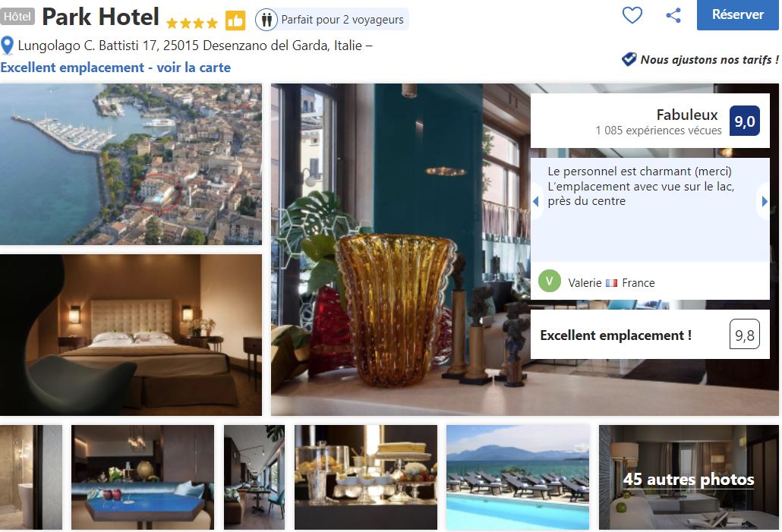Open the pool with sunbeds photo
Screen dimensions: 782x532
[518, 477]
